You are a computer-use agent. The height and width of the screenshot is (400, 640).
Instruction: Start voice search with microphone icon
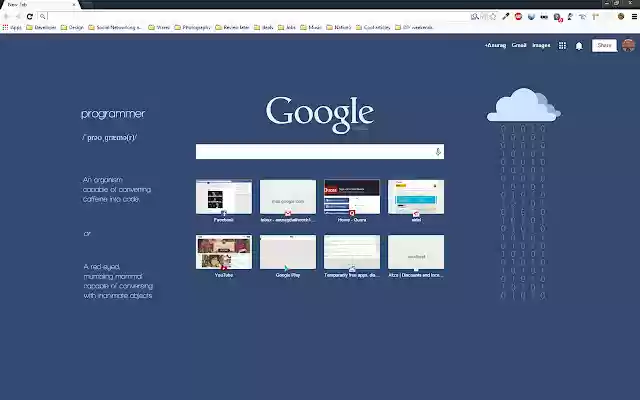click(x=438, y=152)
